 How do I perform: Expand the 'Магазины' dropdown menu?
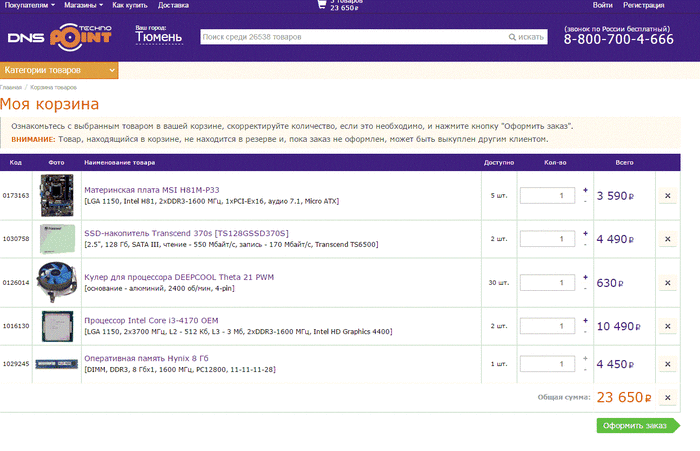click(83, 5)
